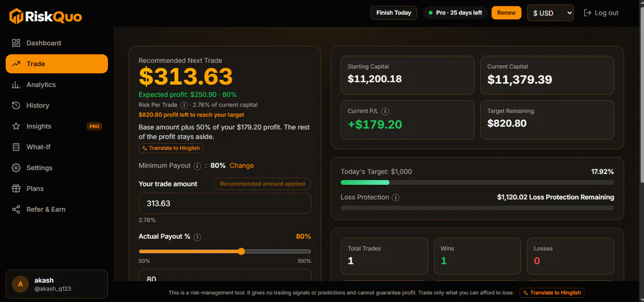Click $1,120.02 Loss Protection Remaining text
The width and height of the screenshot is (644, 302).
556,197
